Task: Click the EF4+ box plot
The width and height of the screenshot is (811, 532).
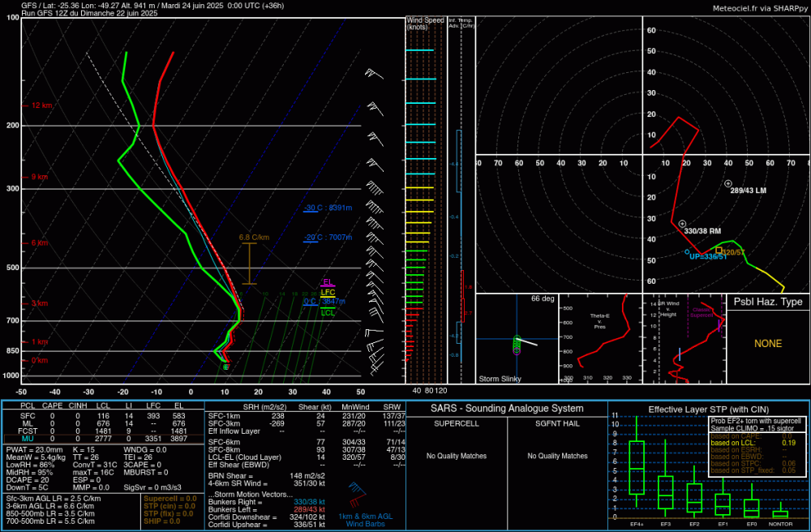Action: point(637,467)
